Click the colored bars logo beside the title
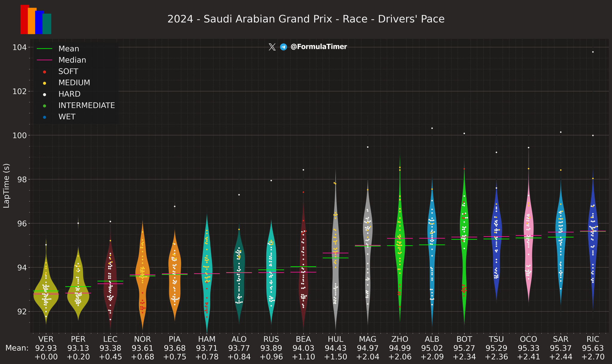 click(x=36, y=19)
